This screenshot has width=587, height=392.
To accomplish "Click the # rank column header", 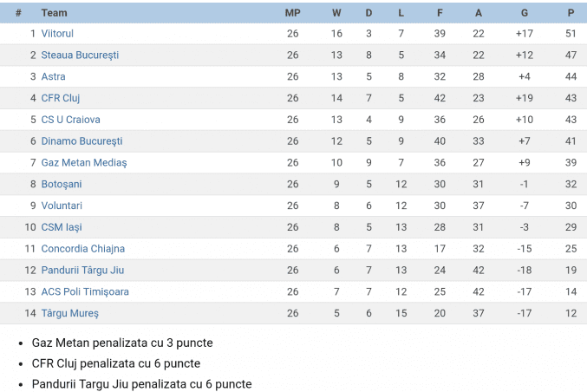I will tap(19, 13).
